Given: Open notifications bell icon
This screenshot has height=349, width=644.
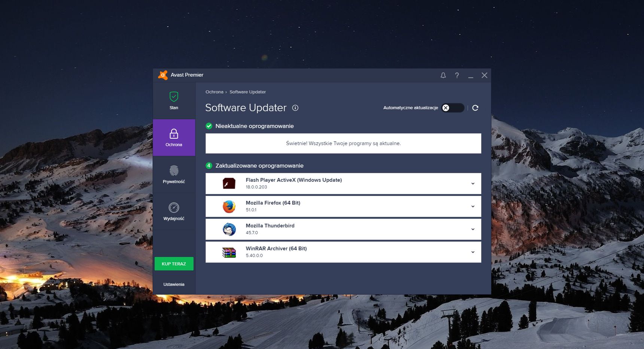Looking at the screenshot, I should [443, 75].
